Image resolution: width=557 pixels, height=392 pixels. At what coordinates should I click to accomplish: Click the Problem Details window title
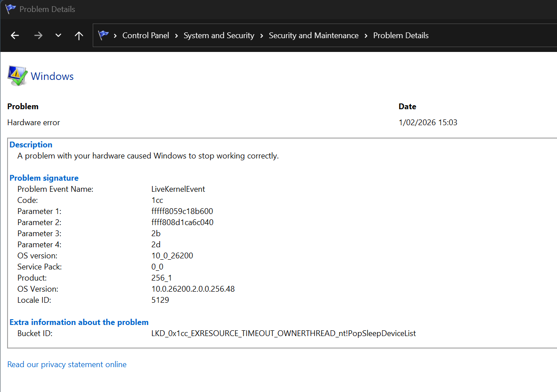point(47,9)
